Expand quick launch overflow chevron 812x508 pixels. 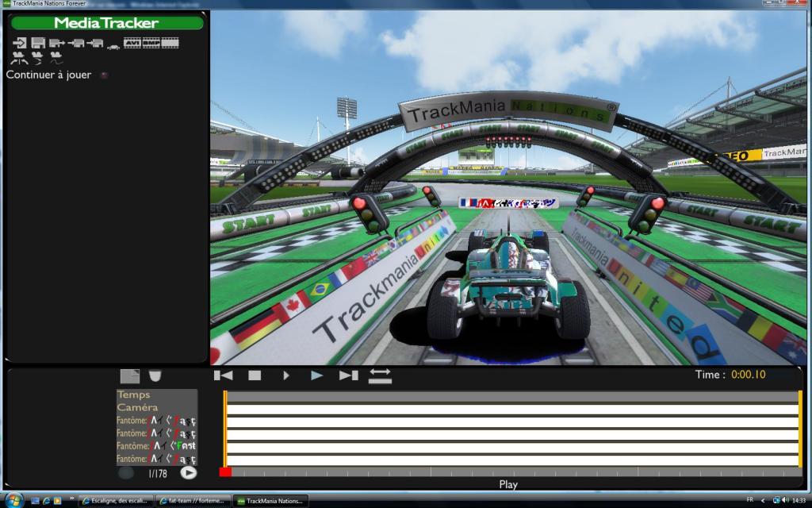click(x=72, y=498)
